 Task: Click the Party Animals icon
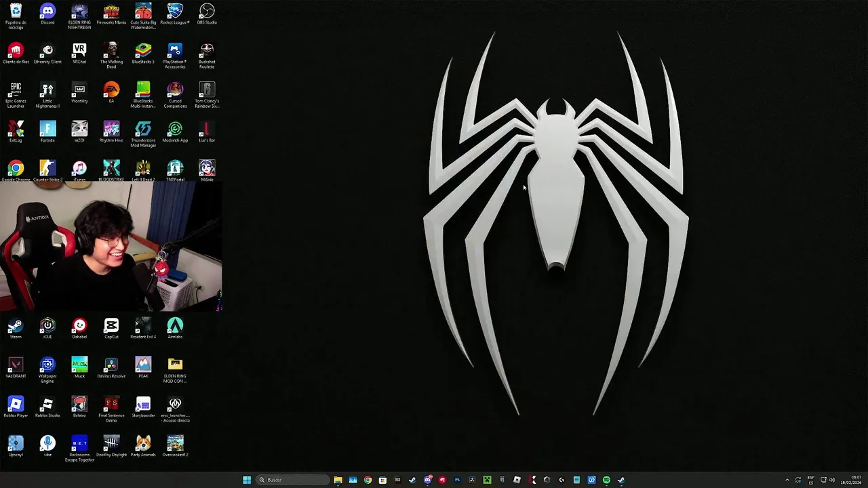143,447
